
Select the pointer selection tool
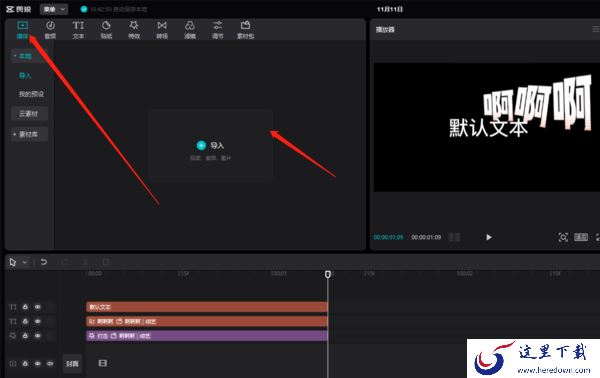(13, 262)
